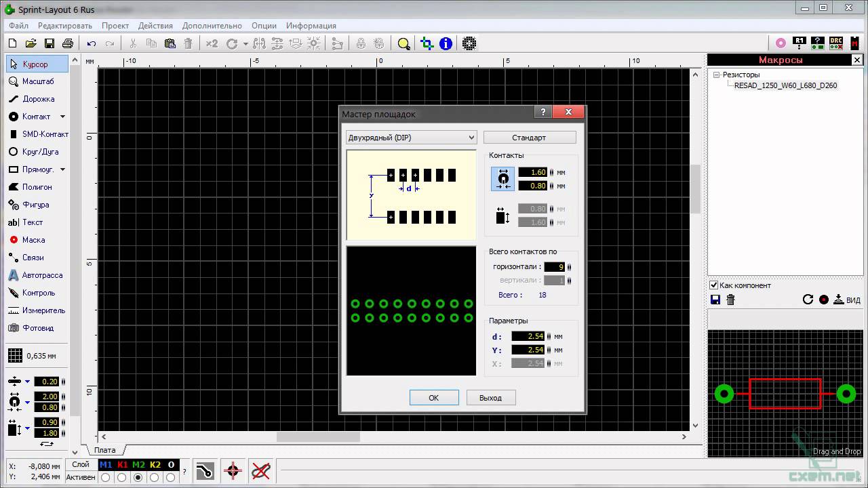The width and height of the screenshot is (868, 488).
Task: Confirm the pad wizard with OK
Action: 434,398
